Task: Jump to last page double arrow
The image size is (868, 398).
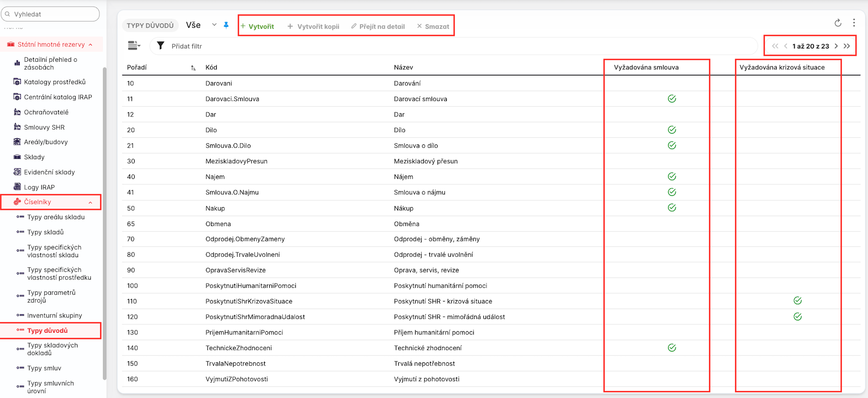Action: (847, 46)
